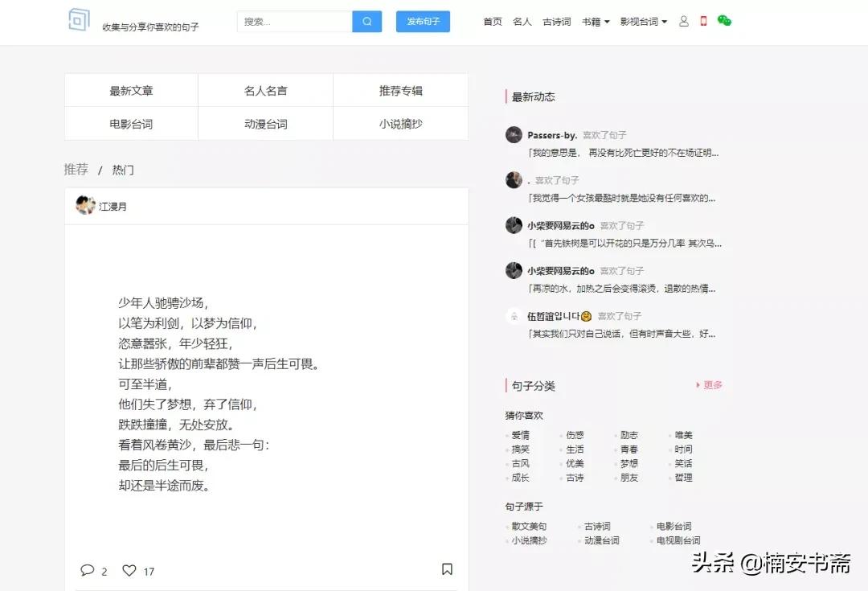Click the mobile phone icon in the navbar
Viewport: 868px width, 591px height.
(x=705, y=20)
